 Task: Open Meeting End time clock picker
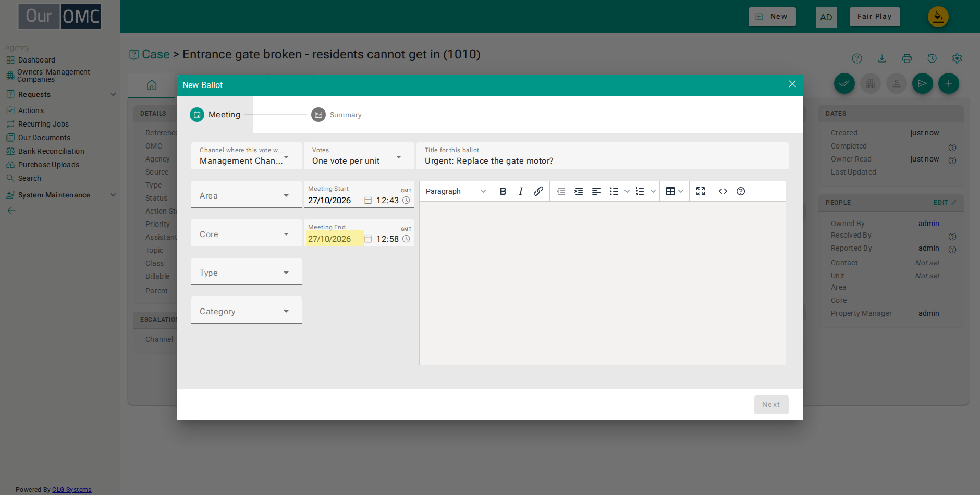pos(406,239)
